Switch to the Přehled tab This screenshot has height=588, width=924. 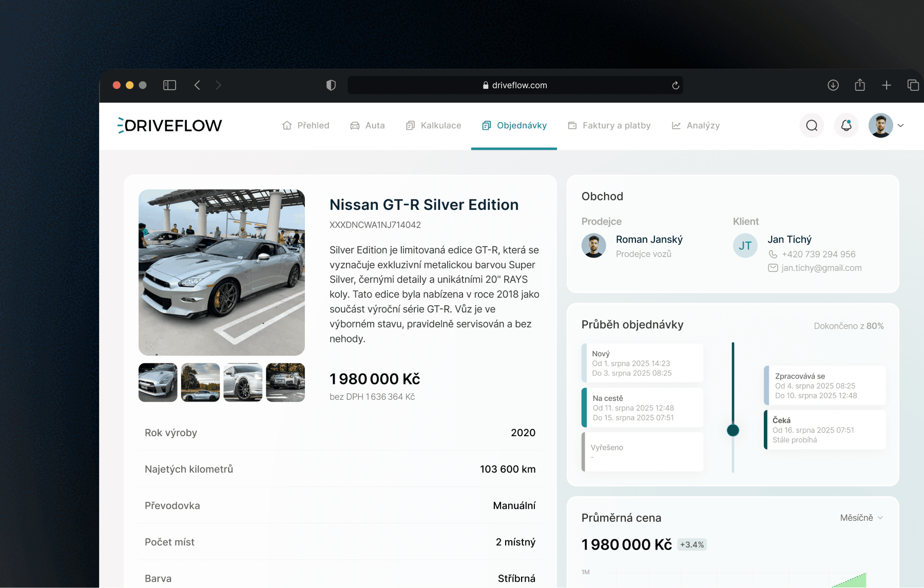click(x=306, y=126)
